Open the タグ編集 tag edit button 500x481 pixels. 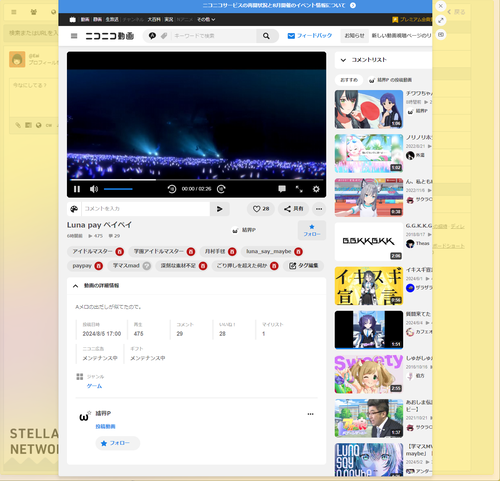click(x=304, y=266)
